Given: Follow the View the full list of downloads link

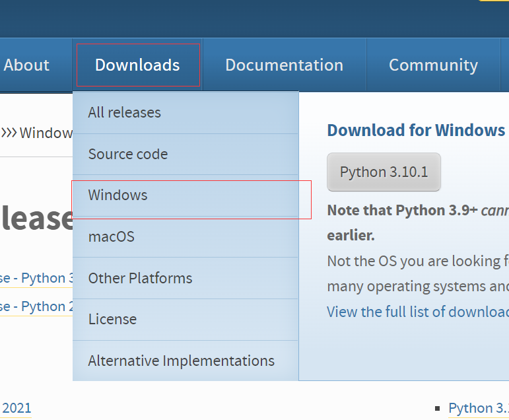Looking at the screenshot, I should [x=417, y=312].
